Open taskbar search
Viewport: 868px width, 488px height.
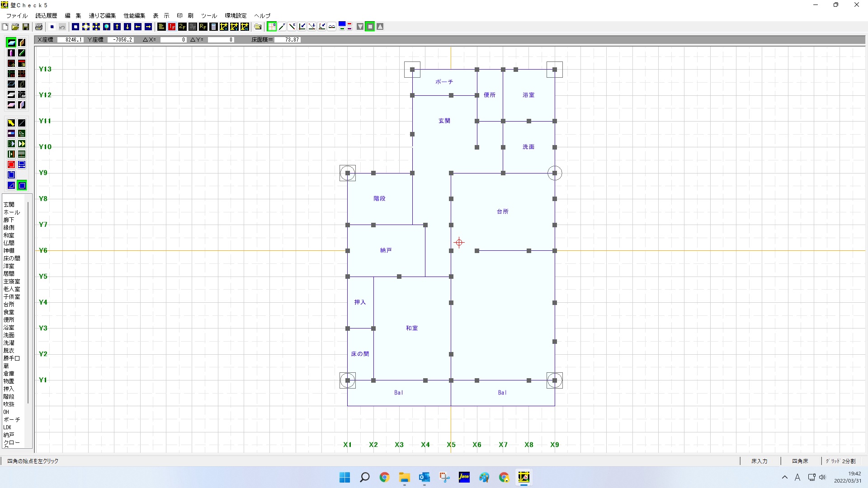pos(364,477)
